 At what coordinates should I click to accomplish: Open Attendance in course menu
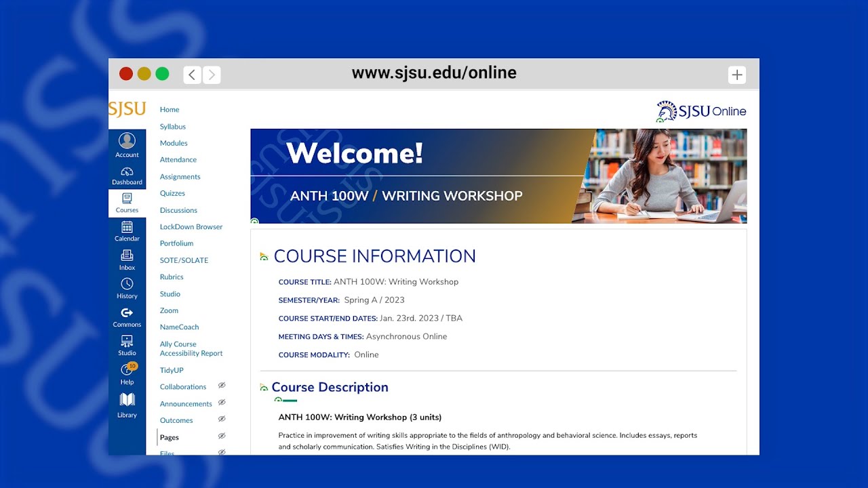pyautogui.click(x=178, y=160)
